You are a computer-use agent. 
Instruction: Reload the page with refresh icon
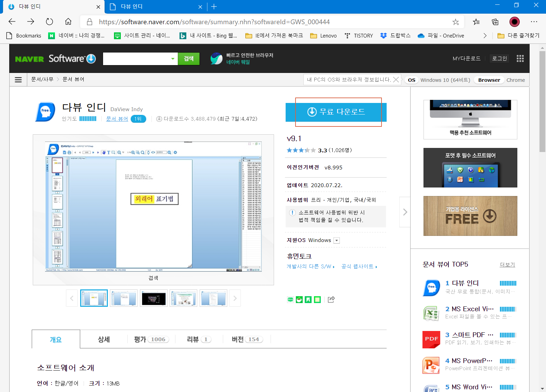[49, 22]
